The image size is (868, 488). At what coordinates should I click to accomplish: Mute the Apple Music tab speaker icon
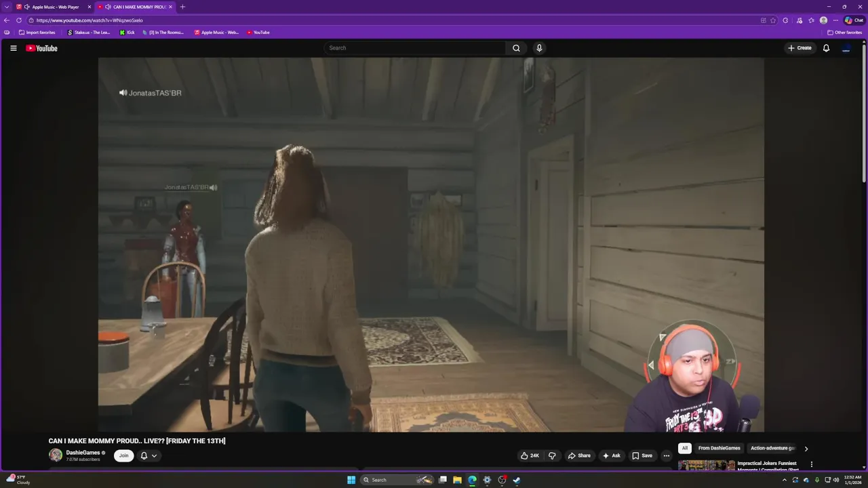[x=27, y=7]
